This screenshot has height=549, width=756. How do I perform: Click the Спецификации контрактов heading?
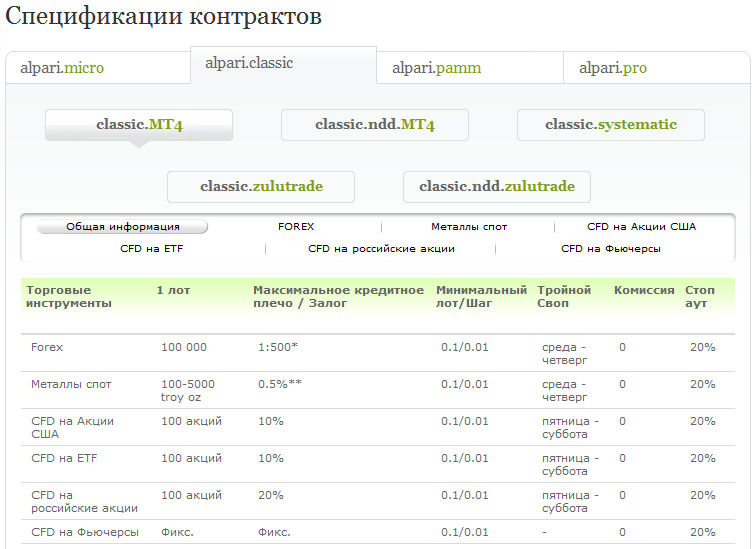pos(163,16)
